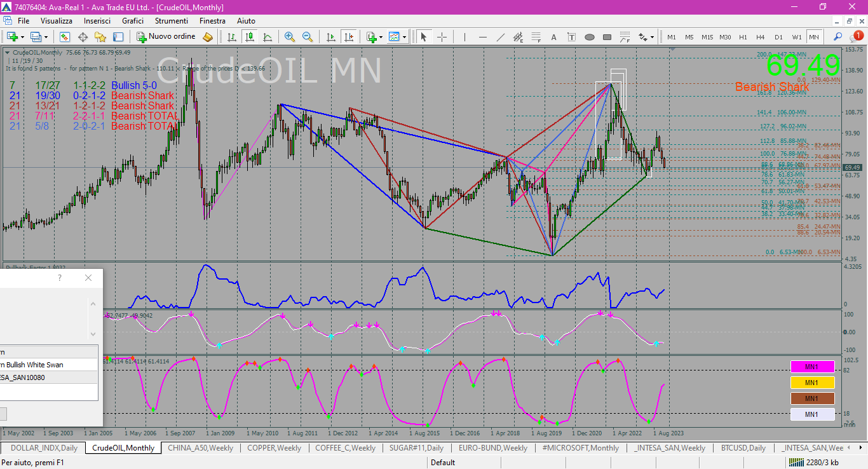Viewport: 868px width, 469px height.
Task: Switch to M1 timeframe
Action: tap(672, 37)
